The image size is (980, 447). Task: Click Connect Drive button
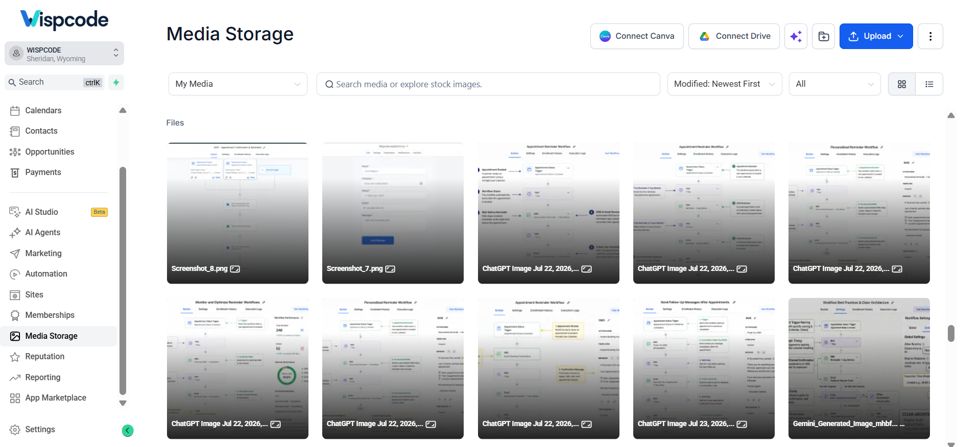pos(734,36)
